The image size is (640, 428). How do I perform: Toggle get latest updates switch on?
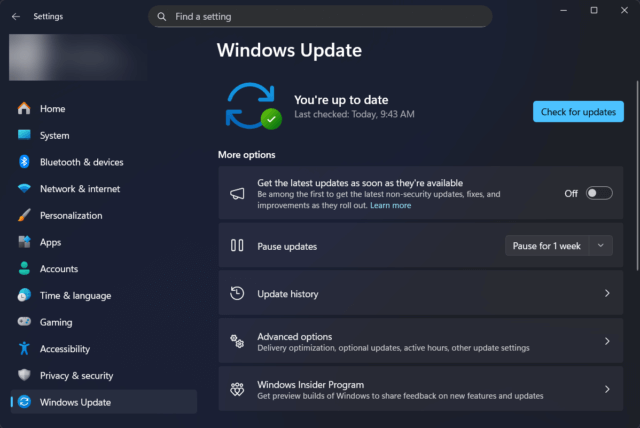pos(599,193)
